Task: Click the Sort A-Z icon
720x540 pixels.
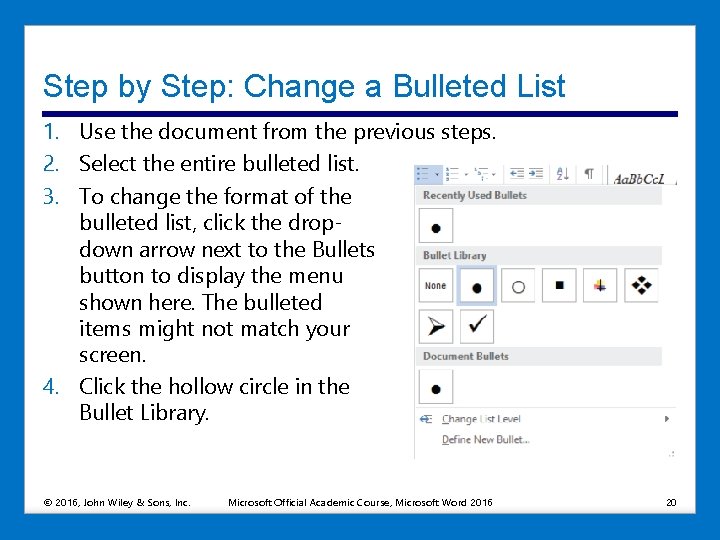Action: pyautogui.click(x=563, y=174)
